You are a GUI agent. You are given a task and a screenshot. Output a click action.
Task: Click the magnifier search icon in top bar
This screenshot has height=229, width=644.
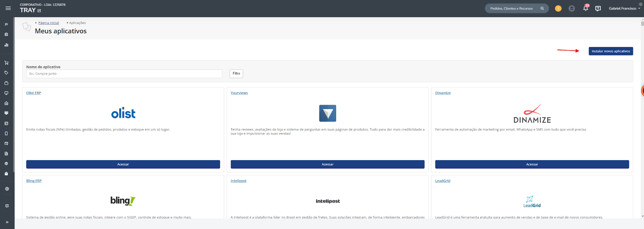[542, 8]
